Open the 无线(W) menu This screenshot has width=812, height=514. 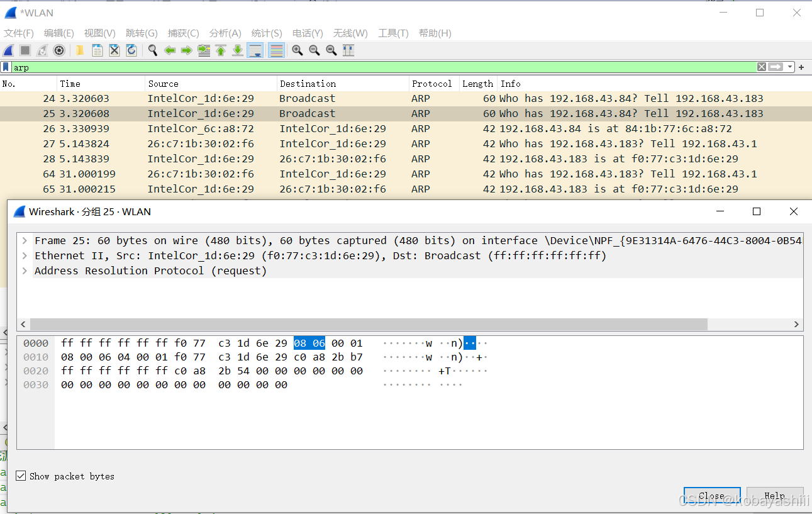coord(350,33)
